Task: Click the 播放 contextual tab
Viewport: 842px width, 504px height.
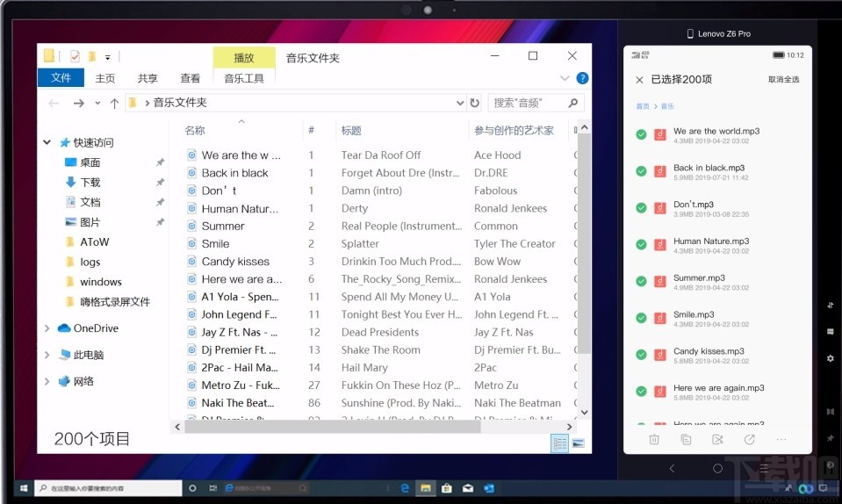Action: pyautogui.click(x=244, y=57)
